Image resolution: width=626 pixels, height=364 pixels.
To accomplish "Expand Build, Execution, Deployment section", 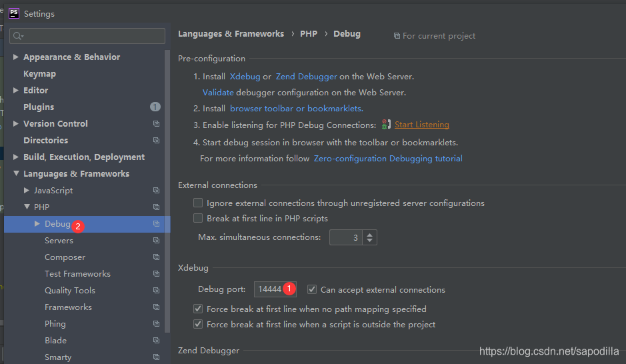I will pos(16,157).
